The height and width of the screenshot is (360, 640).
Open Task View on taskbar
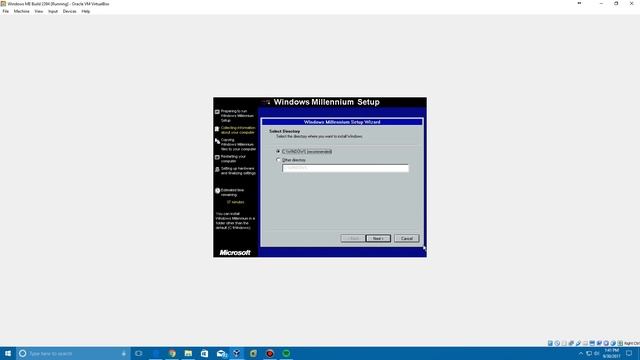point(139,353)
